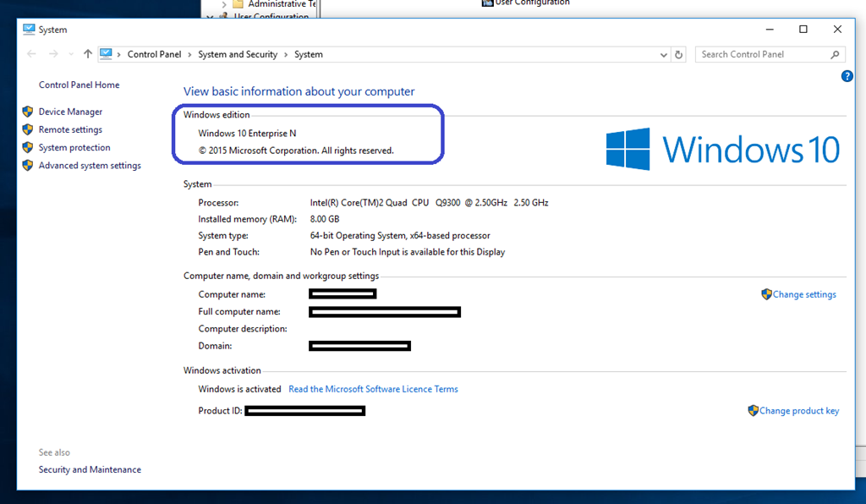866x504 pixels.
Task: Open Device Manager from the sidebar
Action: 70,112
